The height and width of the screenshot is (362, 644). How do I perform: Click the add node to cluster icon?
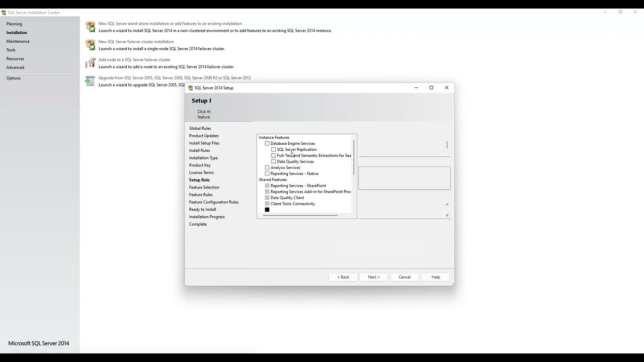90,63
